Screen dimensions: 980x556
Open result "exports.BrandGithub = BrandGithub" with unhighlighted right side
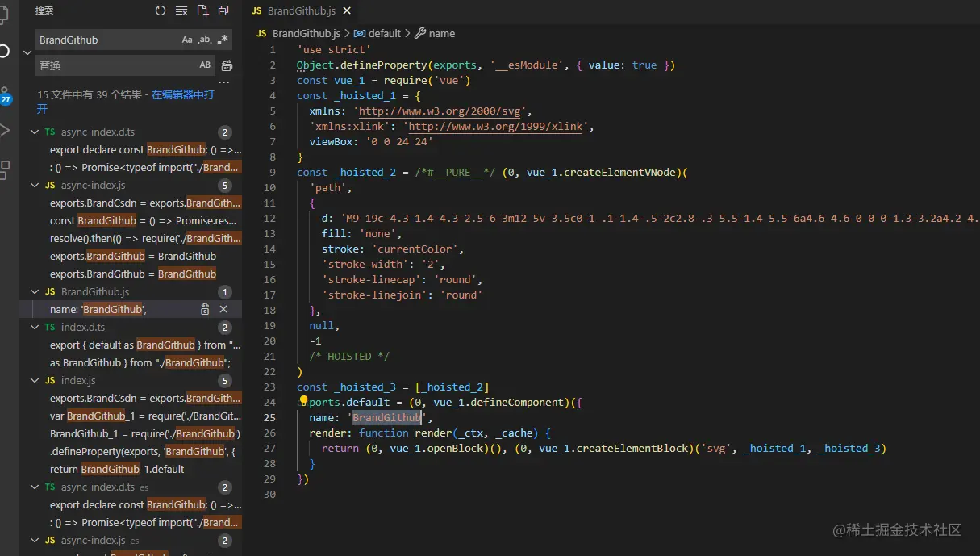click(133, 256)
